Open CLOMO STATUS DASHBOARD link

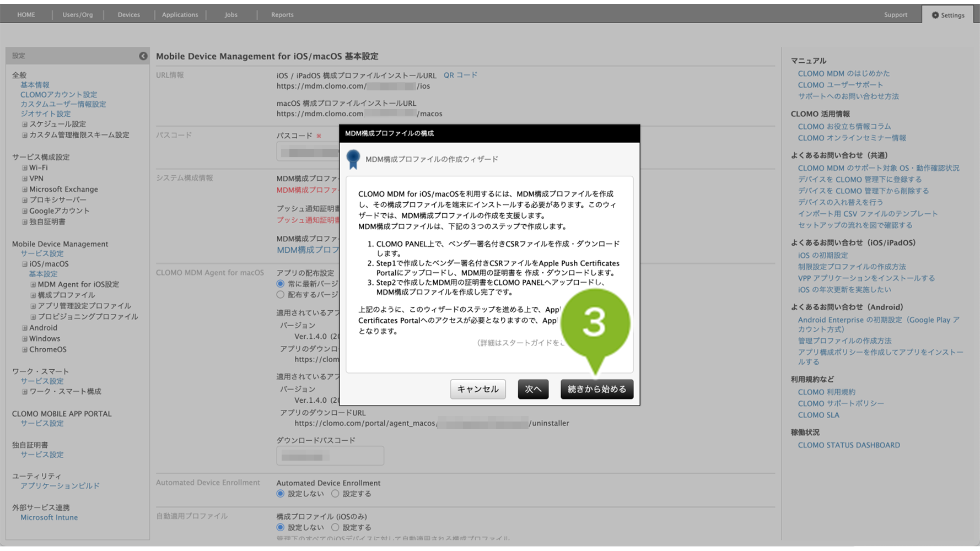click(x=849, y=445)
